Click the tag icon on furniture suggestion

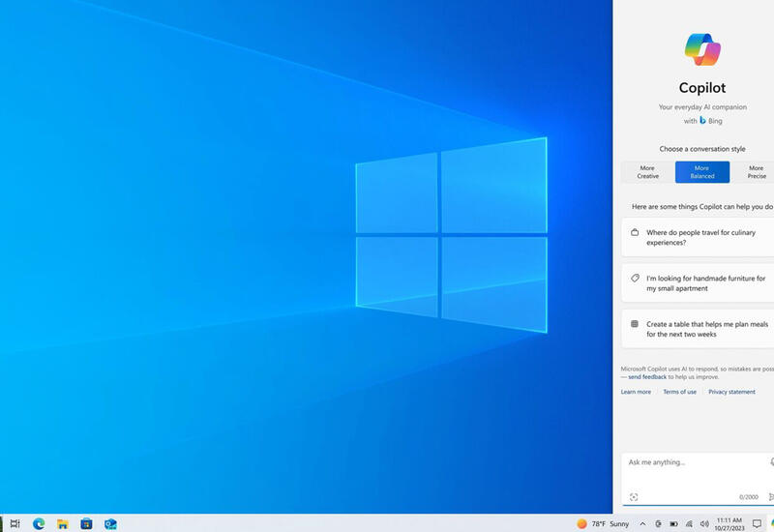[636, 278]
